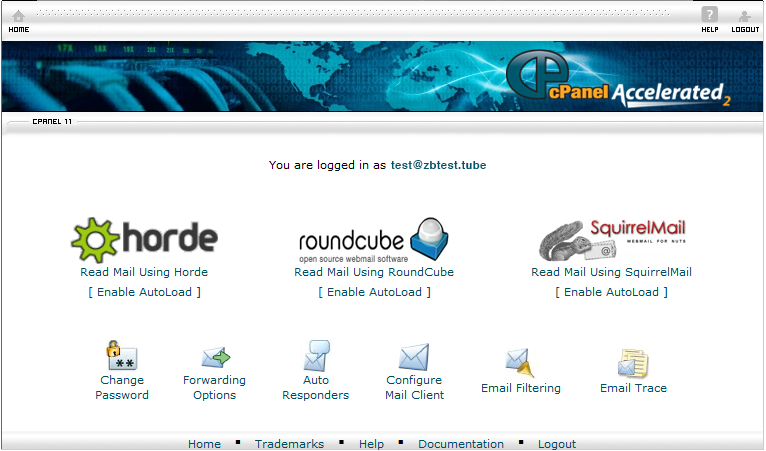Click the Read Mail Using Horde link

point(144,272)
